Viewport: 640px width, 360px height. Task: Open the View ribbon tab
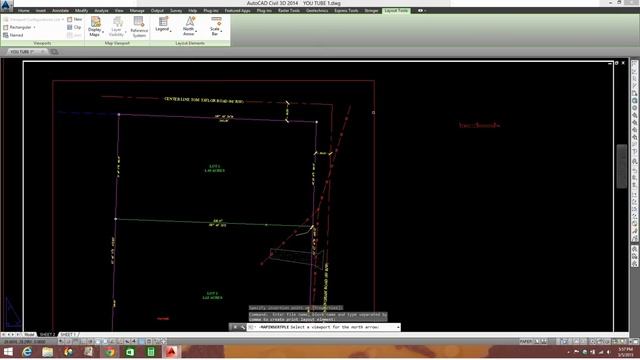point(119,11)
